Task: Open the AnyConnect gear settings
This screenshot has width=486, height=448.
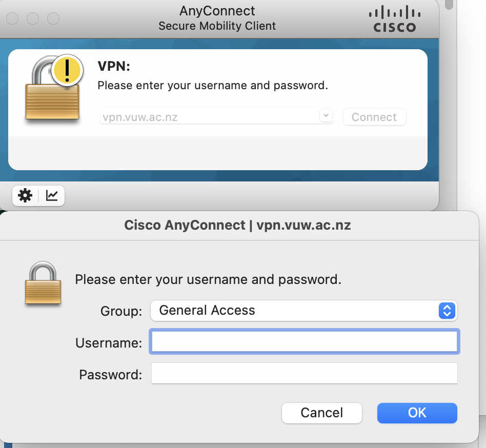Action: 25,195
